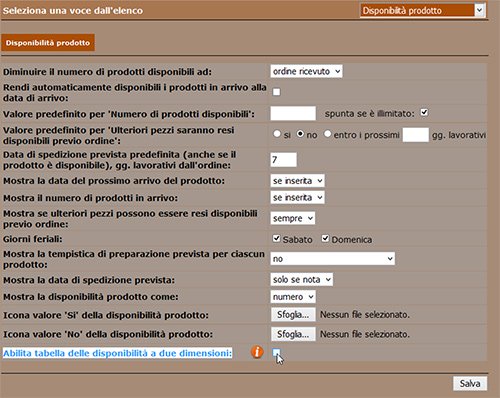Expand 'Mostra la data del prossimo arrivo' dropdown
Screen dimensions: 500x398
pyautogui.click(x=297, y=181)
